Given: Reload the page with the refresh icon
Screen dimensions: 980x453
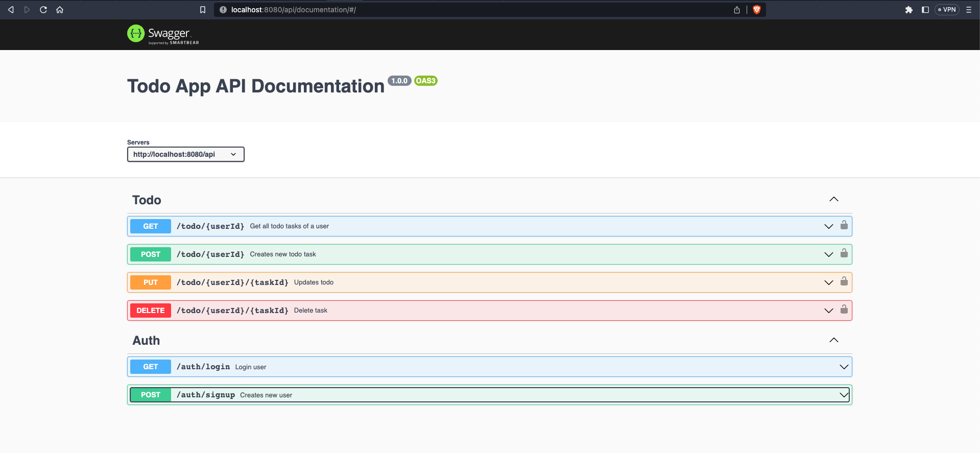Looking at the screenshot, I should [43, 10].
